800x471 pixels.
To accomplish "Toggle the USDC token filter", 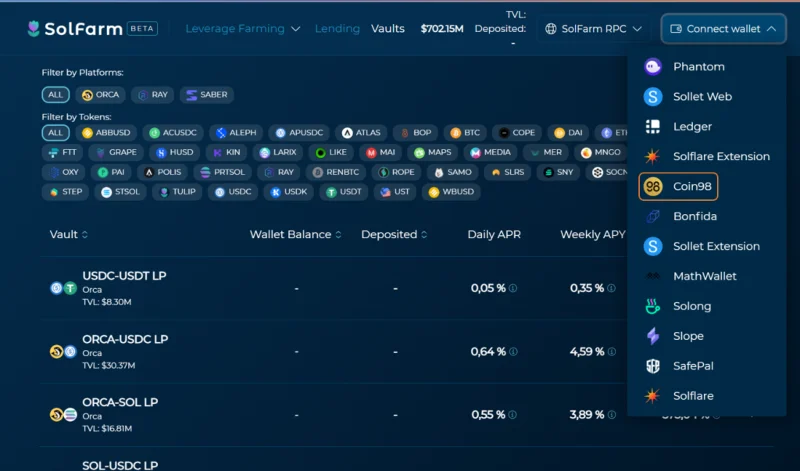I will 233,192.
